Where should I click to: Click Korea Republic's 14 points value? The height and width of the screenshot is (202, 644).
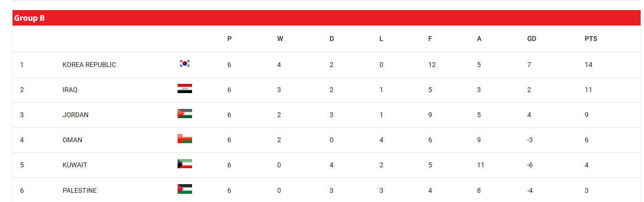[x=588, y=65]
